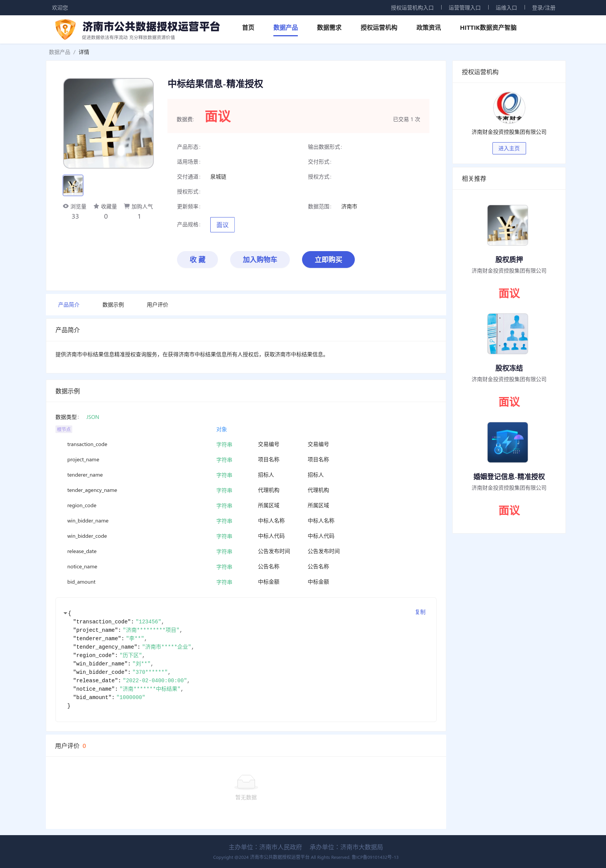Click the large yuan product image

click(109, 123)
